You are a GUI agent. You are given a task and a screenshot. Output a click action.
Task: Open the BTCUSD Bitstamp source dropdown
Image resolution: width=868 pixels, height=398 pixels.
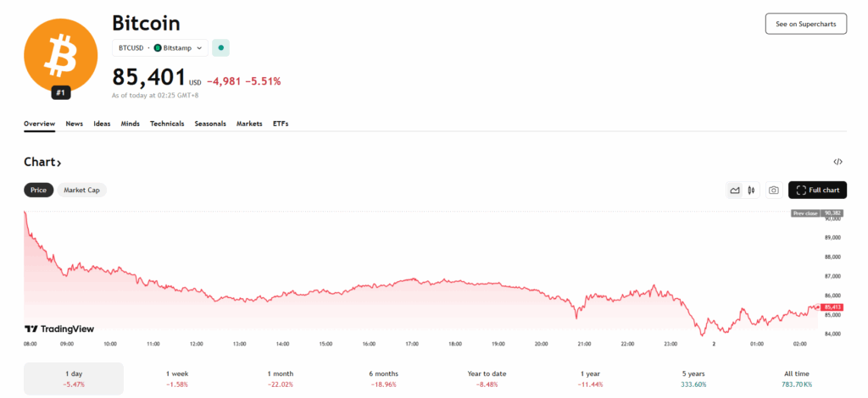coord(160,48)
